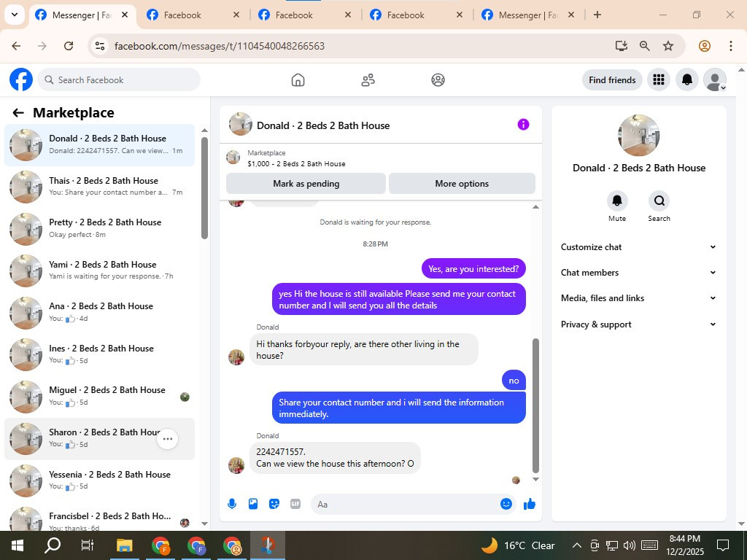Click Mark as pending button
This screenshot has width=747, height=560.
[306, 184]
